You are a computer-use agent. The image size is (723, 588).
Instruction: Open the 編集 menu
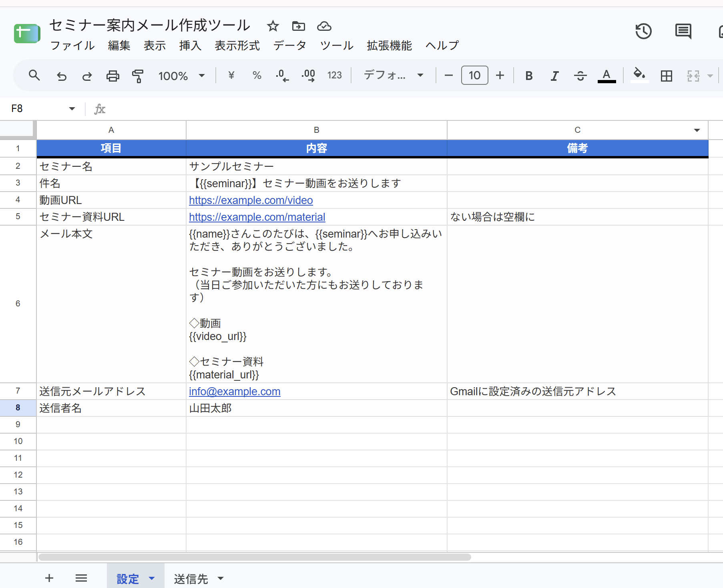[x=119, y=46]
